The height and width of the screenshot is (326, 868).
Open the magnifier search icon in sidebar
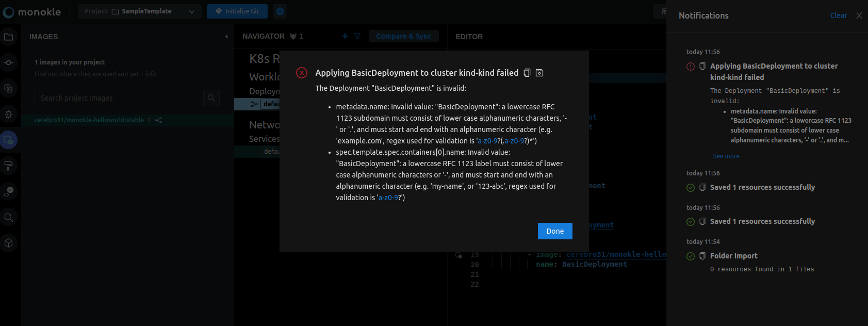tap(9, 217)
